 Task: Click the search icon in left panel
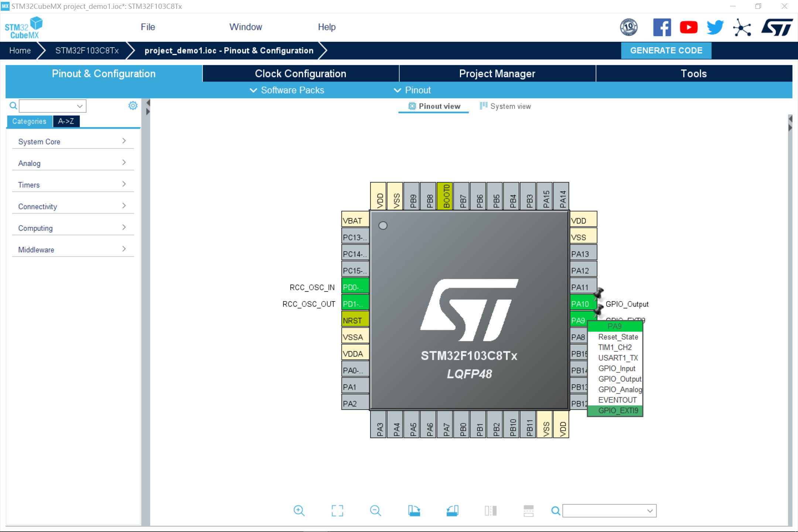(x=13, y=106)
